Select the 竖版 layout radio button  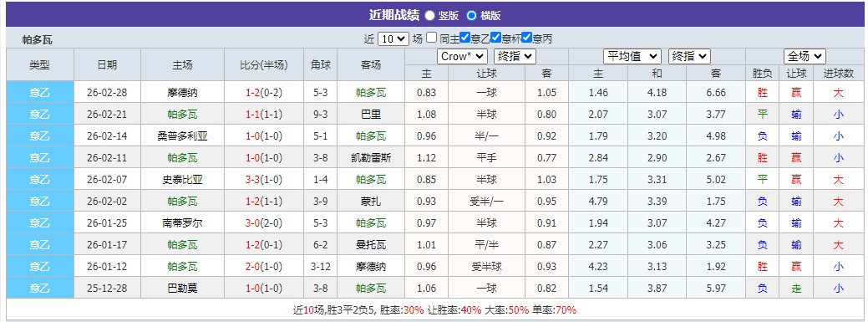pos(429,16)
